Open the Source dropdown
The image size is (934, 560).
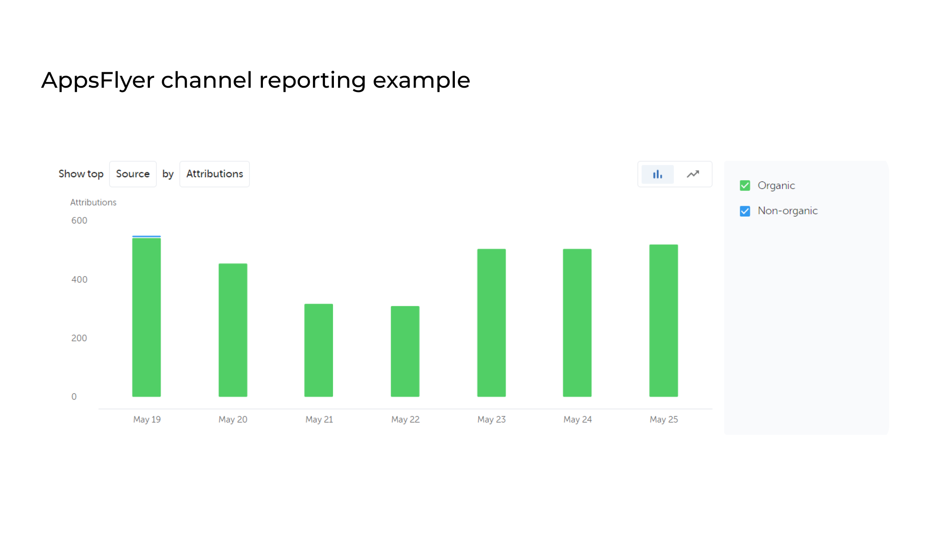click(x=133, y=174)
